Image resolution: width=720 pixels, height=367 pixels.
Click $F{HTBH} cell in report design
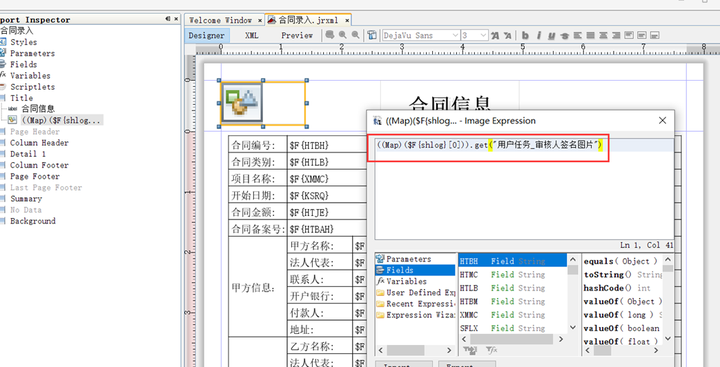pyautogui.click(x=309, y=146)
